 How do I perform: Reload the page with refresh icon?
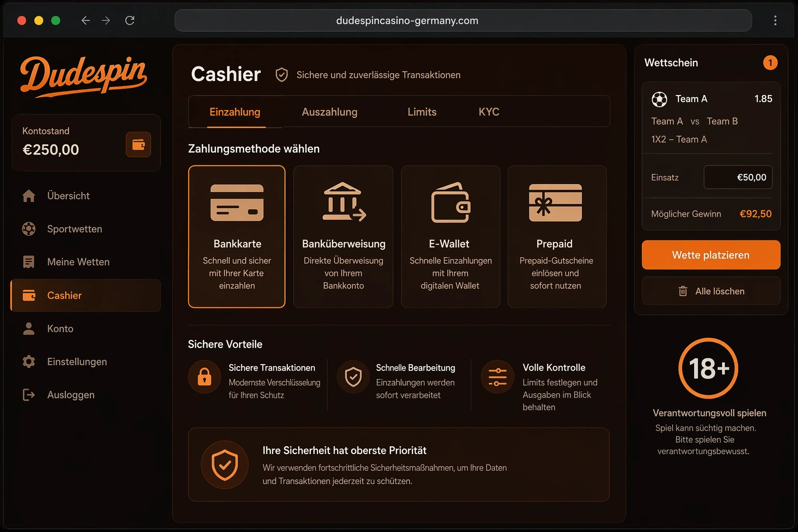pos(130,20)
